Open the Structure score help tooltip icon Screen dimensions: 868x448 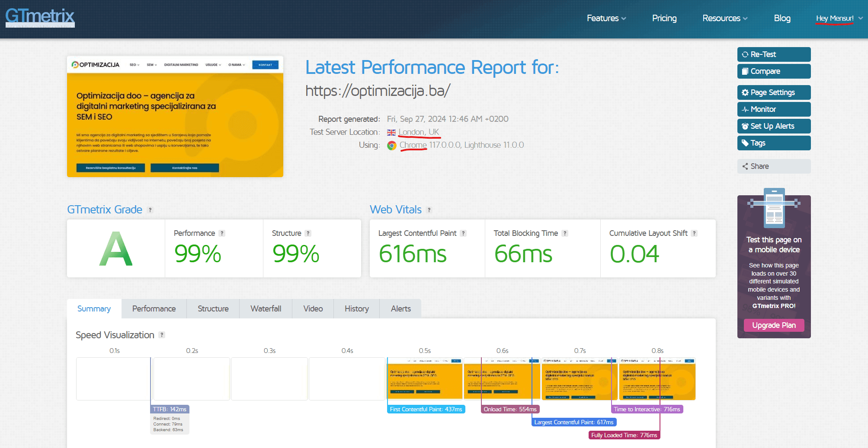(308, 233)
